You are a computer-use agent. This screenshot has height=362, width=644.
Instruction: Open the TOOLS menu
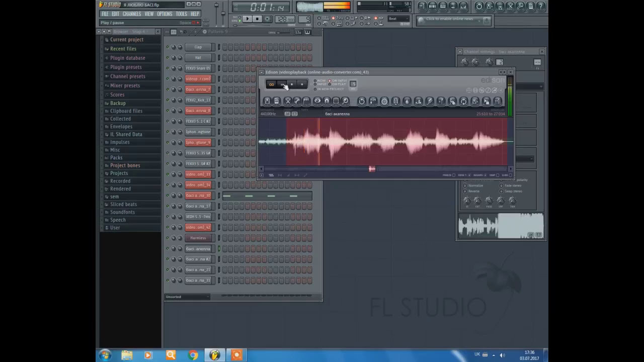click(x=181, y=14)
